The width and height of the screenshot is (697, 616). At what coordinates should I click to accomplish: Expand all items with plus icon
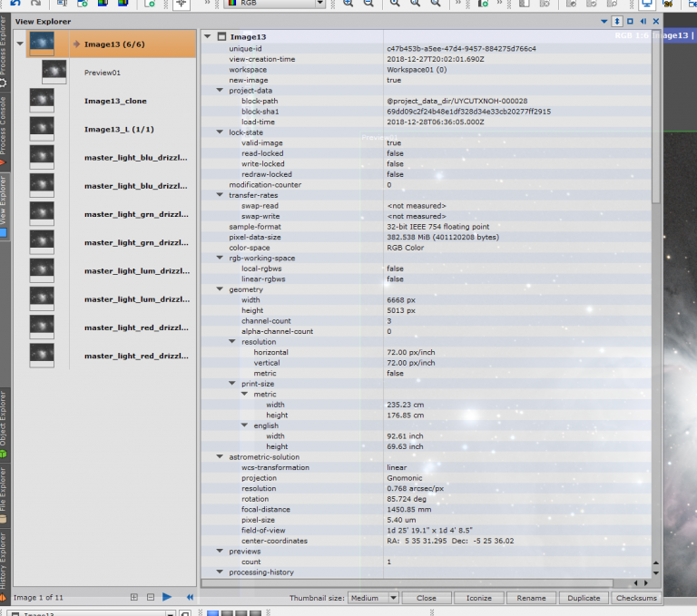pyautogui.click(x=134, y=597)
